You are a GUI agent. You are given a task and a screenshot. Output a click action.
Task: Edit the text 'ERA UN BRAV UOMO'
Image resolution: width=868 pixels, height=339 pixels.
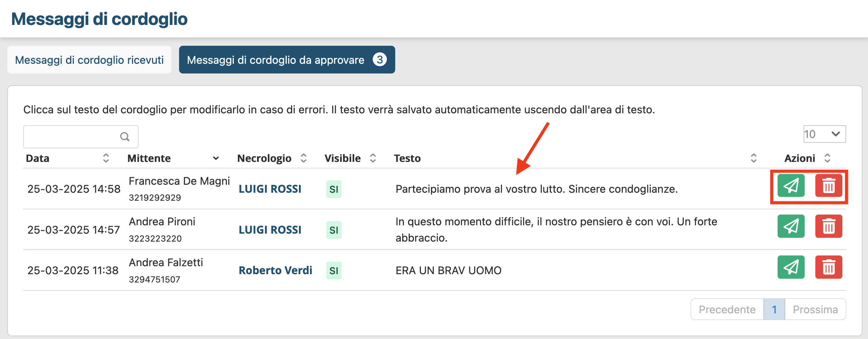448,270
